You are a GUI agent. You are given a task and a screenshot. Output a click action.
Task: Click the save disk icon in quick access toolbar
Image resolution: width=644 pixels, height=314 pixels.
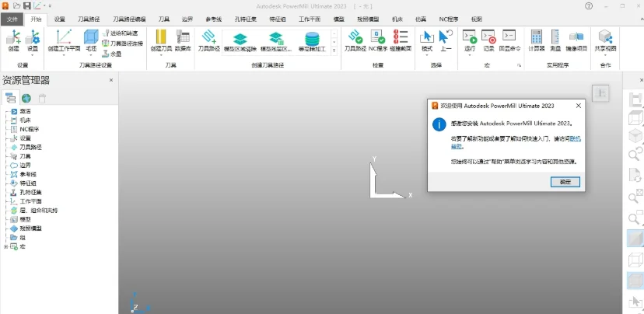coord(26,5)
